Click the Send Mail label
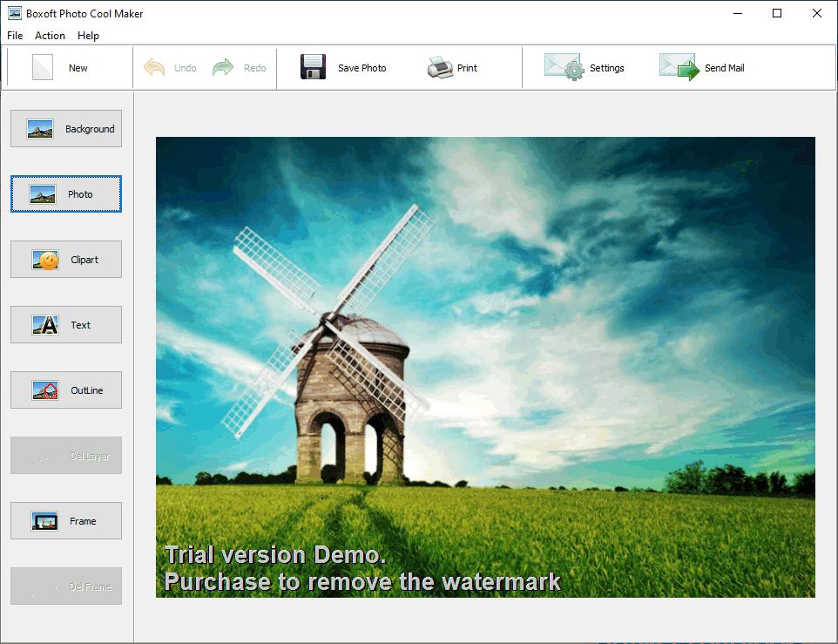The image size is (838, 644). 724,68
